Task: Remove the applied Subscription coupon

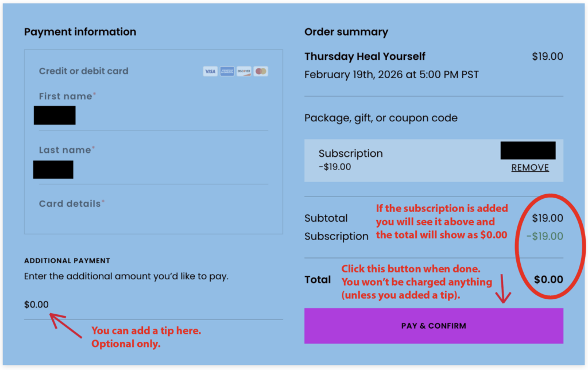Action: point(530,168)
